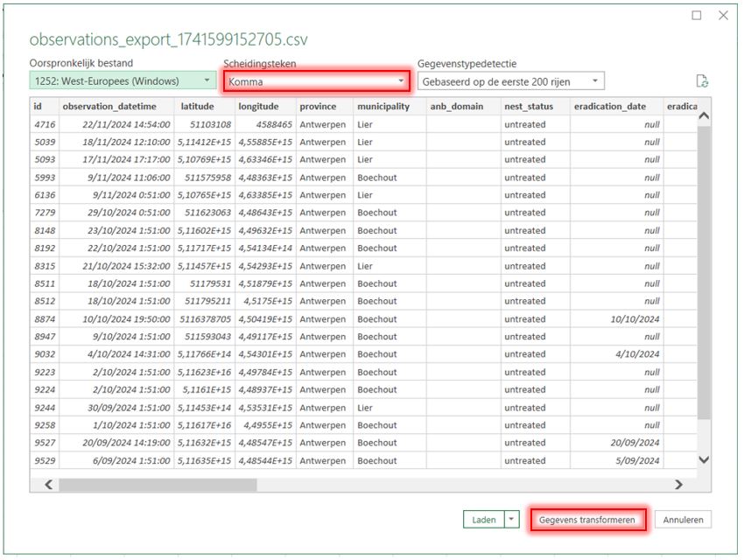Click the horizontal scrollbar right arrow
744x560 pixels.
[x=680, y=484]
